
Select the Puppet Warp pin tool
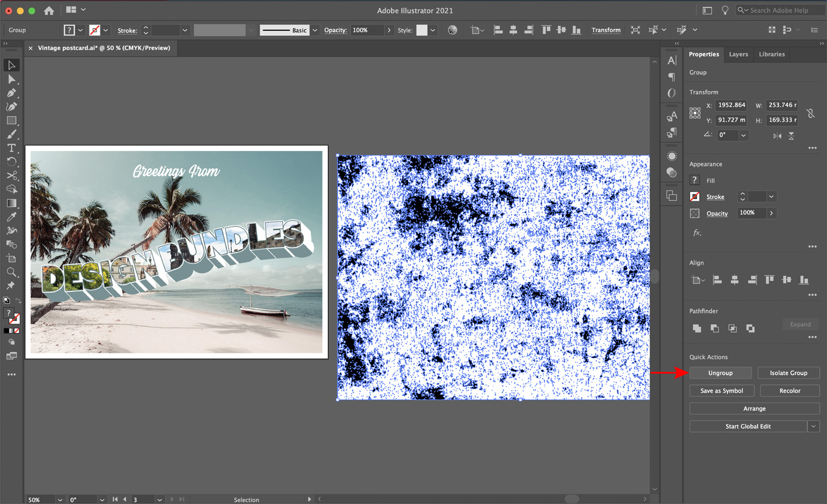coord(10,285)
